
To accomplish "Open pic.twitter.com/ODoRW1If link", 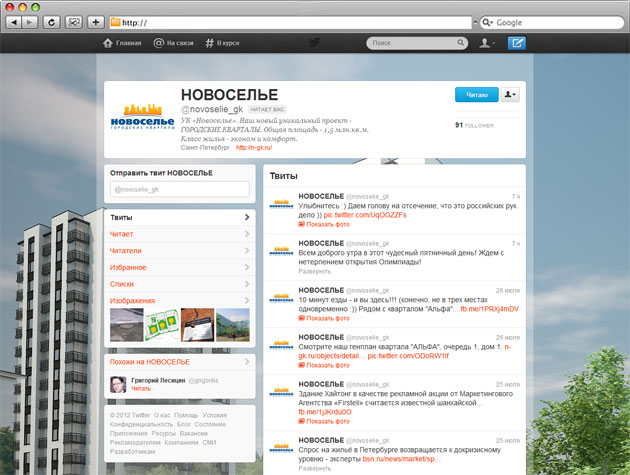I will pyautogui.click(x=408, y=356).
